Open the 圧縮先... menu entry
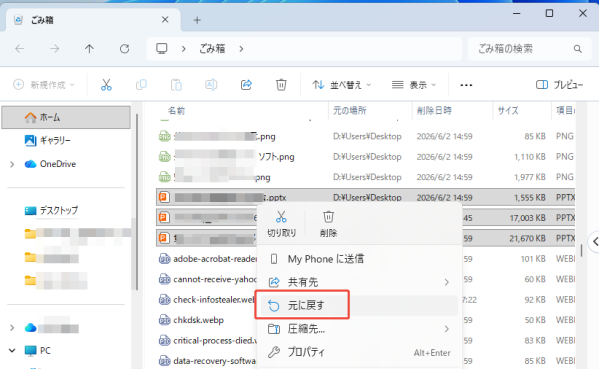Image resolution: width=599 pixels, height=369 pixels. click(x=358, y=329)
